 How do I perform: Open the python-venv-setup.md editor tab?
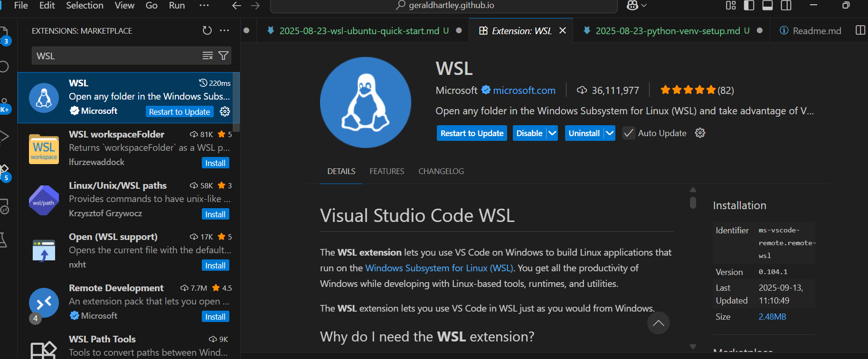[672, 31]
